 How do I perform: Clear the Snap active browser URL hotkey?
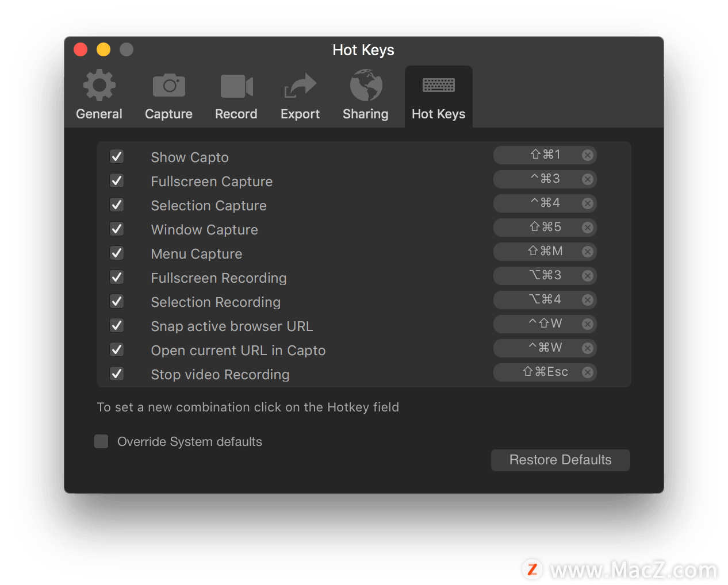click(587, 324)
